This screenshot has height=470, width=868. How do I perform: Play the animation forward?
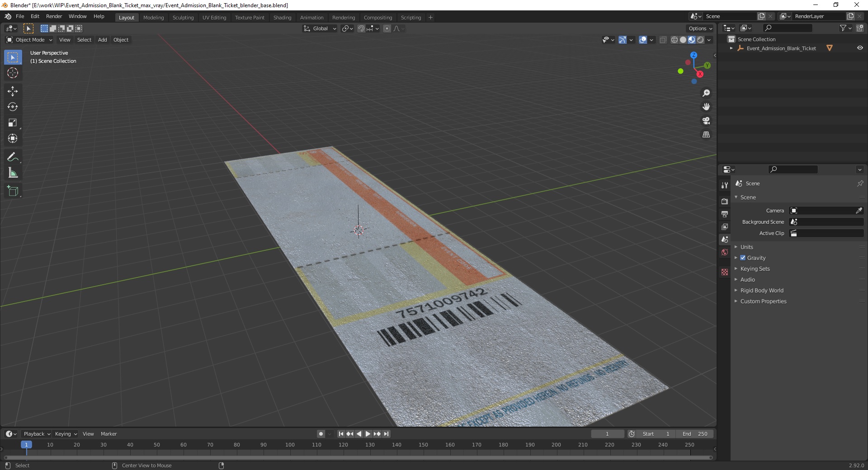[x=368, y=434]
